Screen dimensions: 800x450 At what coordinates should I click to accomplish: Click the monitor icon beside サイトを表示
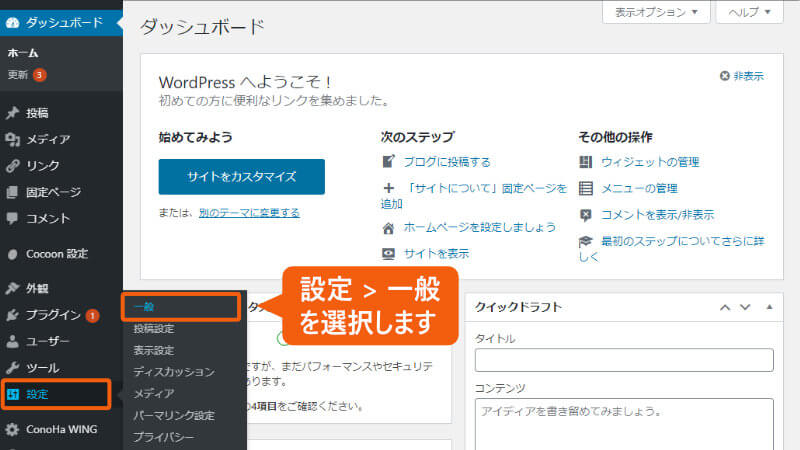point(388,254)
